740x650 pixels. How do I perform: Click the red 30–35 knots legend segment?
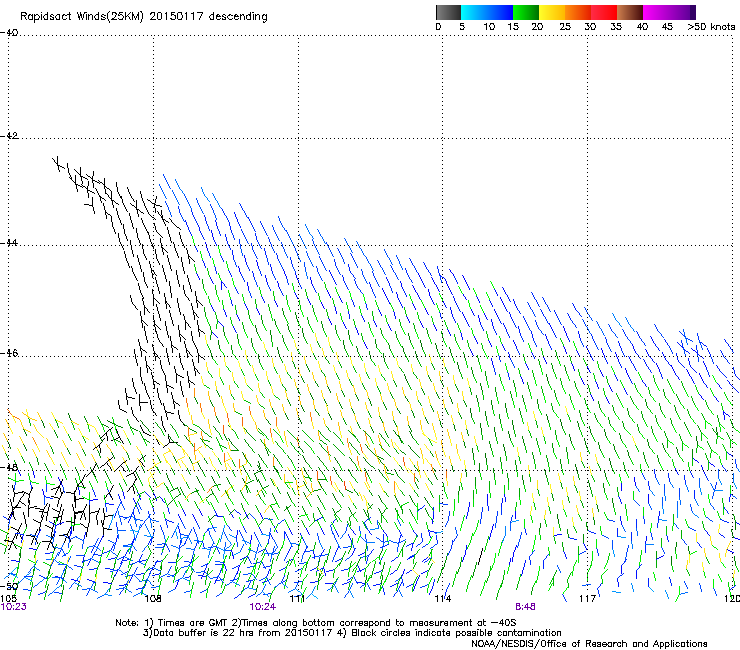pyautogui.click(x=604, y=12)
